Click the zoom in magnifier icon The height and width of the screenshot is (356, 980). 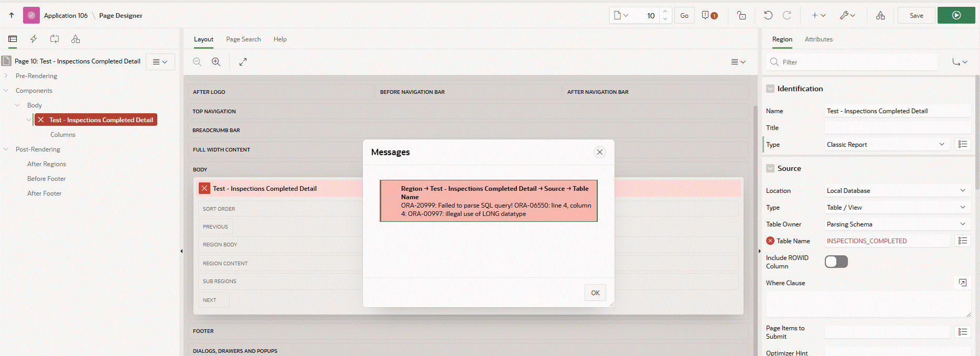point(216,62)
